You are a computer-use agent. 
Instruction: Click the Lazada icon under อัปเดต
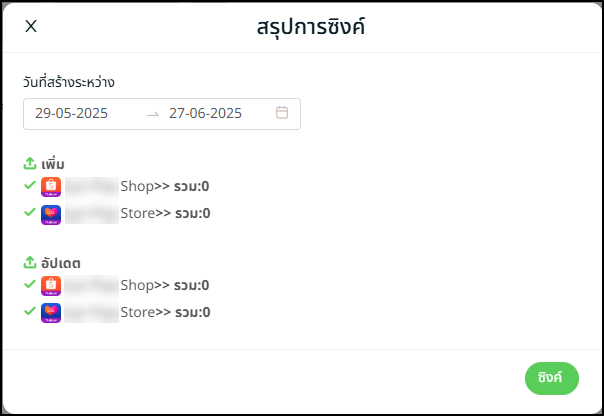point(51,313)
